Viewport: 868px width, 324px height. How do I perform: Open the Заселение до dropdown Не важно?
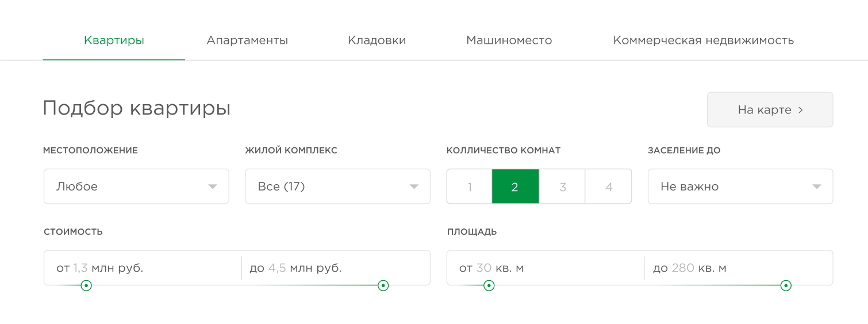[740, 186]
